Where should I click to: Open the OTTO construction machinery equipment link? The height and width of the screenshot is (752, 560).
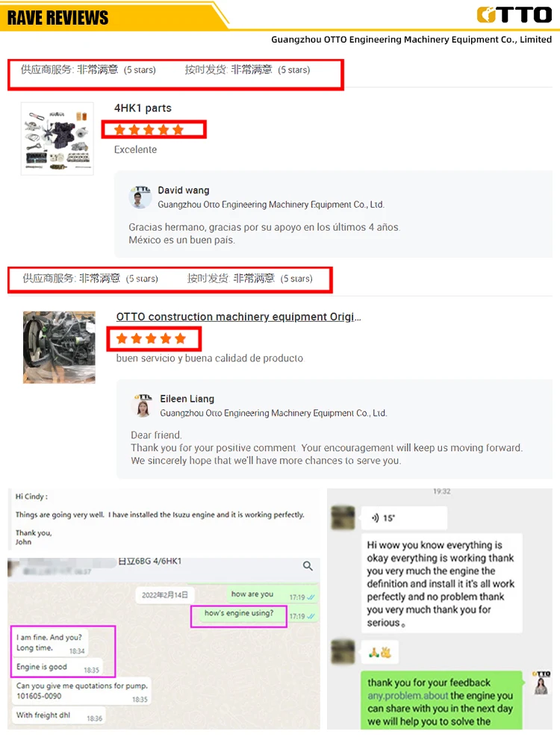(238, 317)
